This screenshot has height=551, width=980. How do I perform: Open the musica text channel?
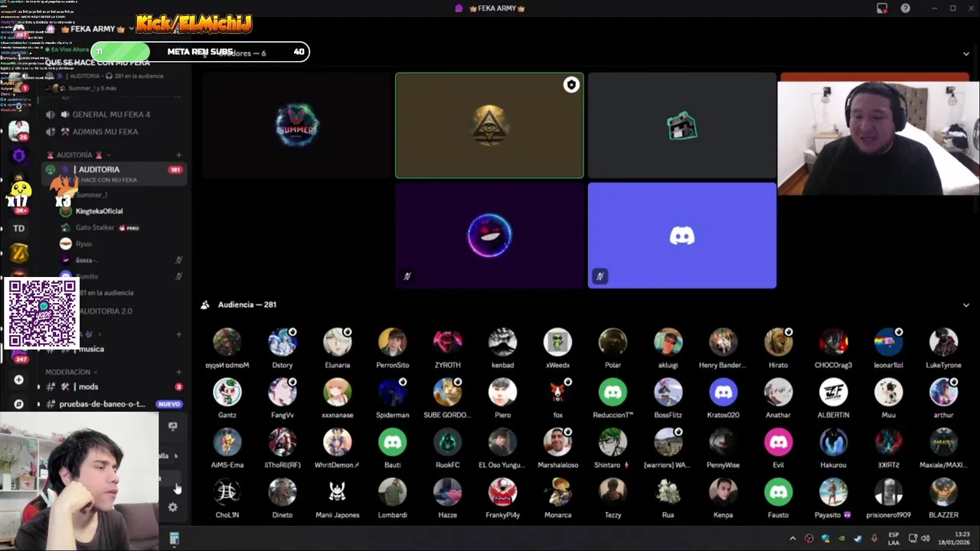click(x=91, y=350)
